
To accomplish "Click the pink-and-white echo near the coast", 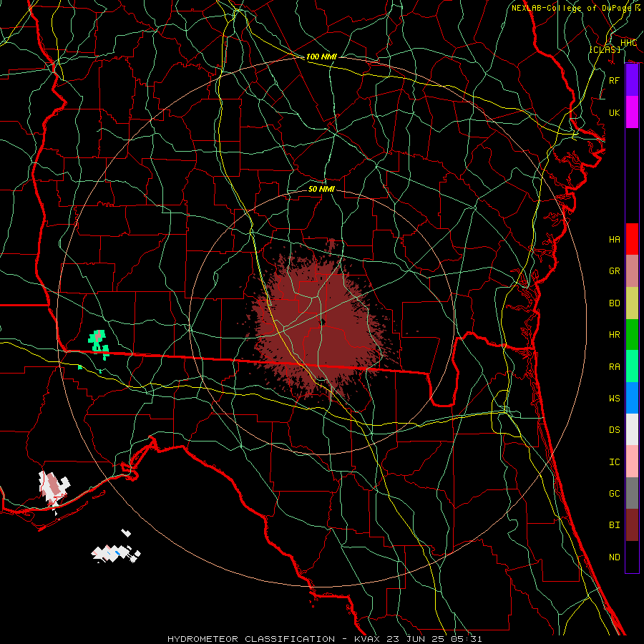I will coord(54,488).
